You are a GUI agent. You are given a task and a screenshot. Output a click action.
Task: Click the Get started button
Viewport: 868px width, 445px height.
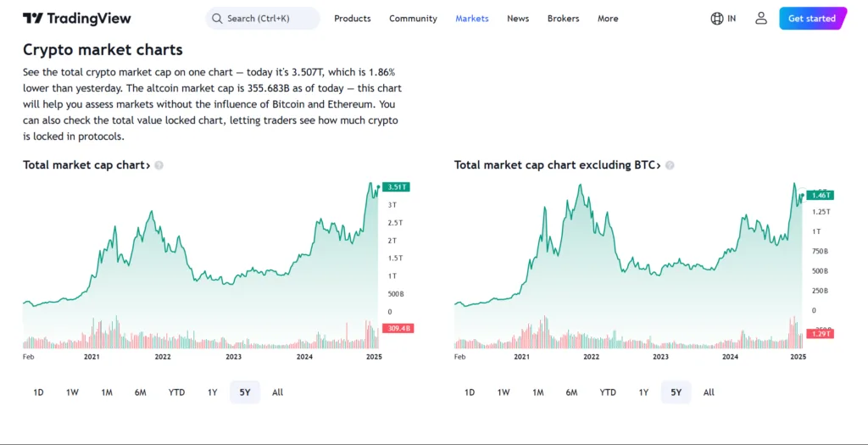(x=811, y=19)
